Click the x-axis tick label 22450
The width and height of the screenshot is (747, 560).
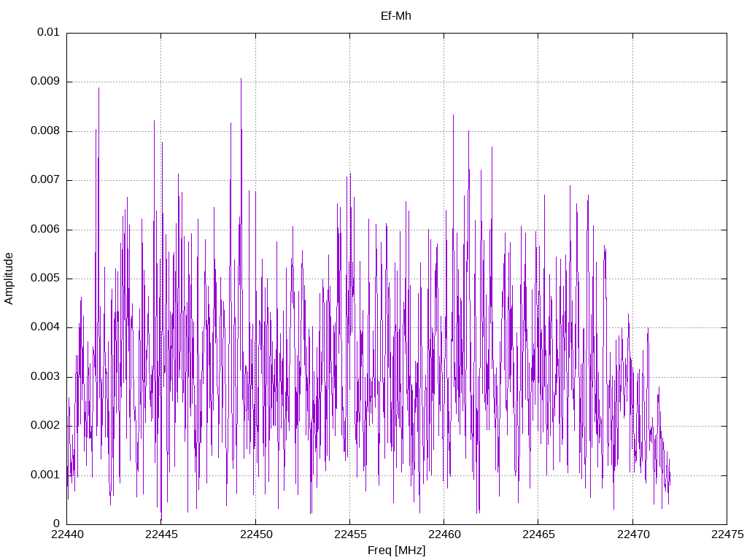[x=256, y=534]
